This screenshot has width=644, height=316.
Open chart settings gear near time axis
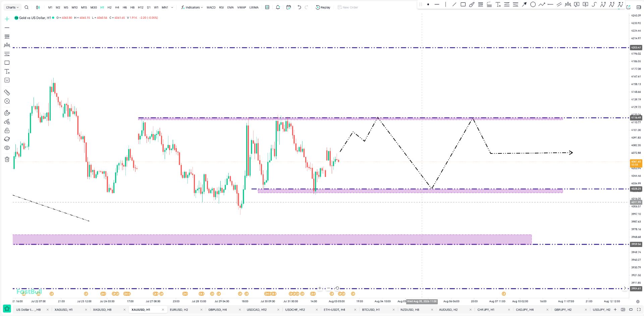pyautogui.click(x=638, y=301)
